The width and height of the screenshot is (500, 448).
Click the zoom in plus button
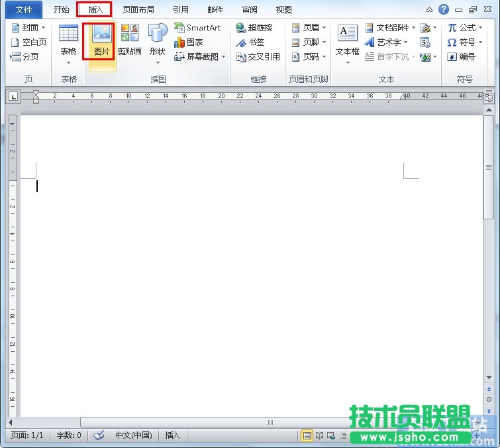[x=476, y=435]
